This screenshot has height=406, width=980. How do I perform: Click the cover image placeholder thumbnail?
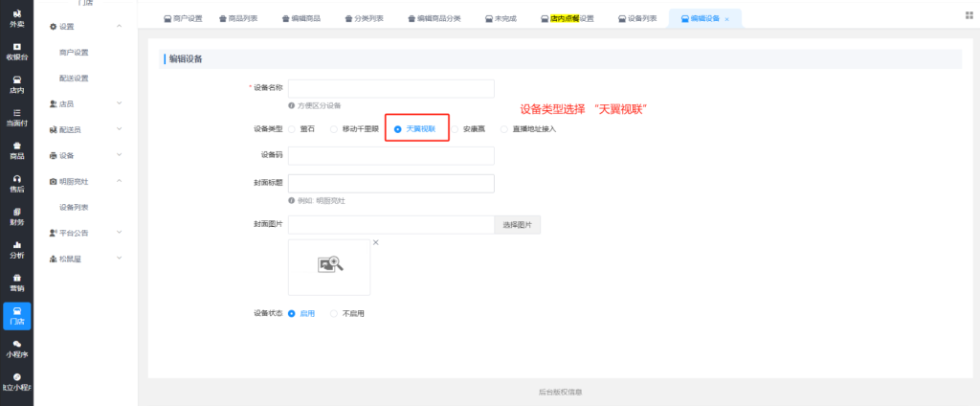(329, 267)
